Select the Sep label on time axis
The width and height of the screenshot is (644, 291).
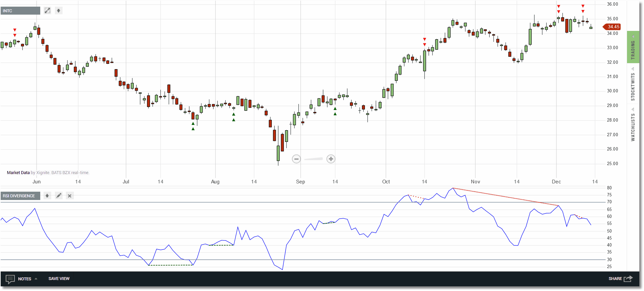(x=300, y=182)
